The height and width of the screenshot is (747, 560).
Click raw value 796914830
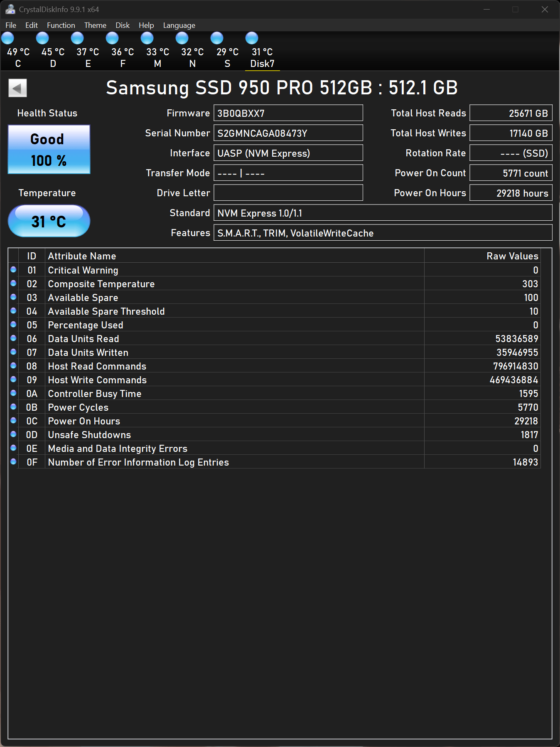coord(515,366)
